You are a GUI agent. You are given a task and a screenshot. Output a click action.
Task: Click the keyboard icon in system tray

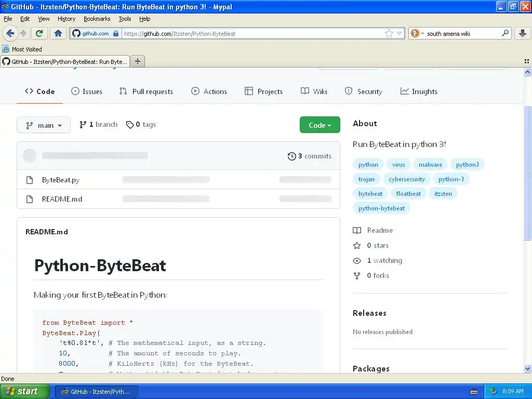coord(474,392)
